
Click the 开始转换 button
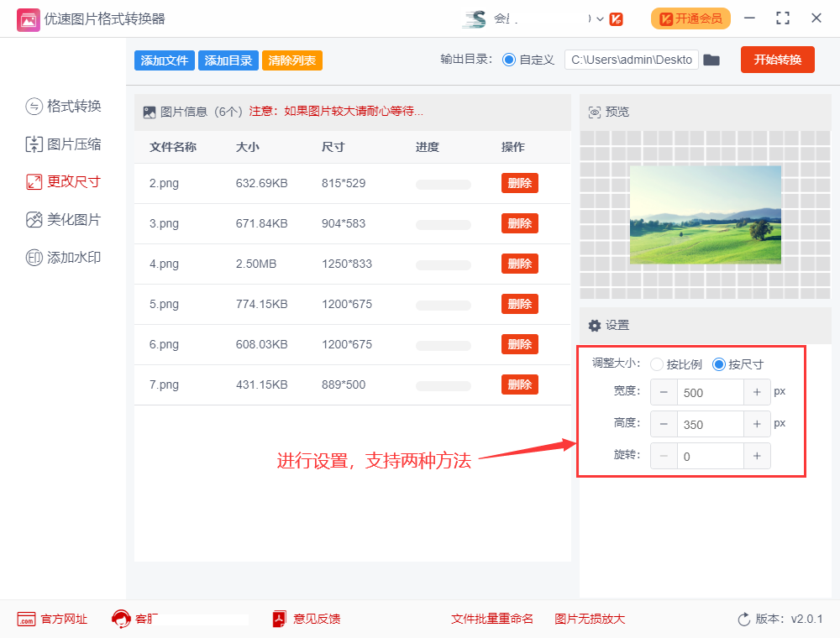point(777,60)
